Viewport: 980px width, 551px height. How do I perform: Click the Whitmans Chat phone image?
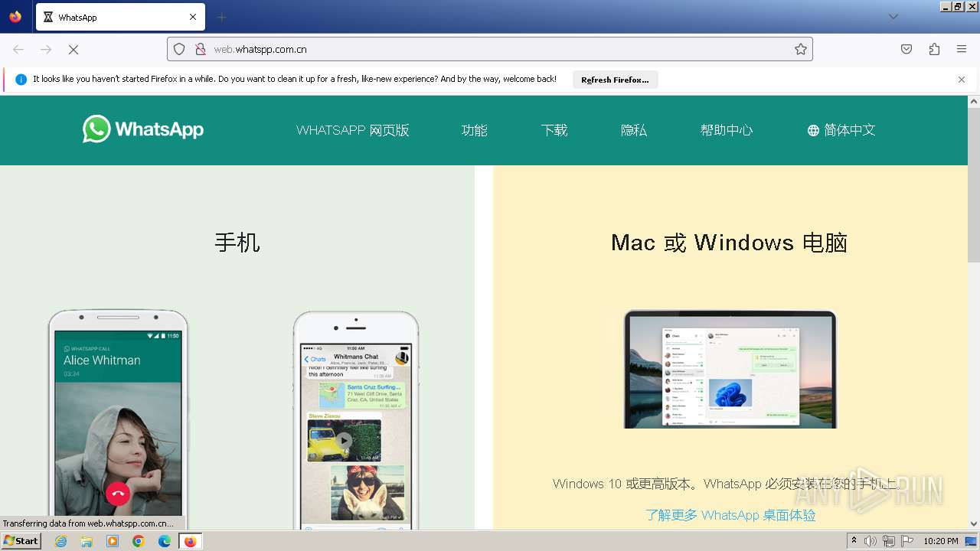[356, 419]
